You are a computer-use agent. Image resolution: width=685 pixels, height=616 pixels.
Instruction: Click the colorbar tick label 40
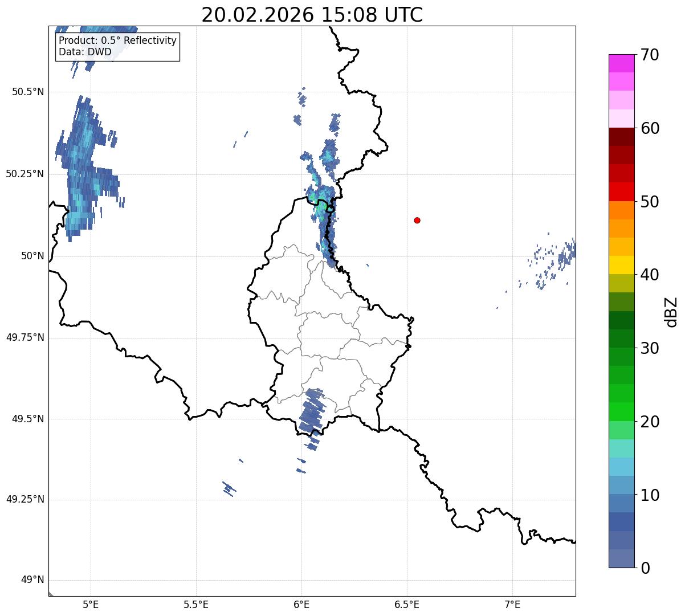tap(650, 275)
